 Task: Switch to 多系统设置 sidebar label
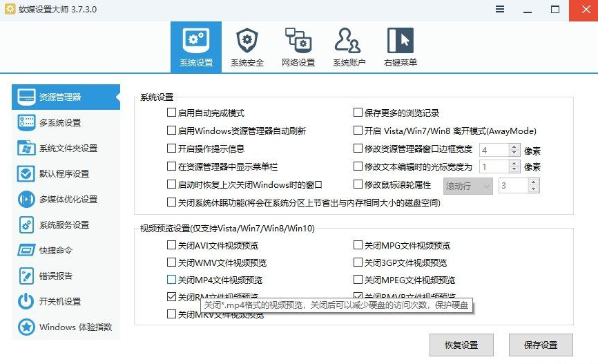click(x=60, y=122)
